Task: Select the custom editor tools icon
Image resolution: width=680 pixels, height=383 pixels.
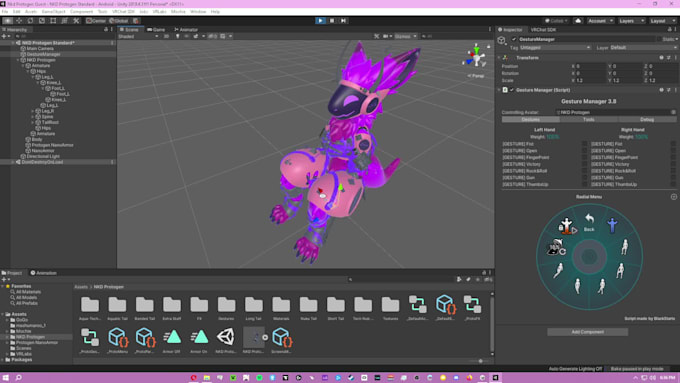Action: (x=76, y=20)
